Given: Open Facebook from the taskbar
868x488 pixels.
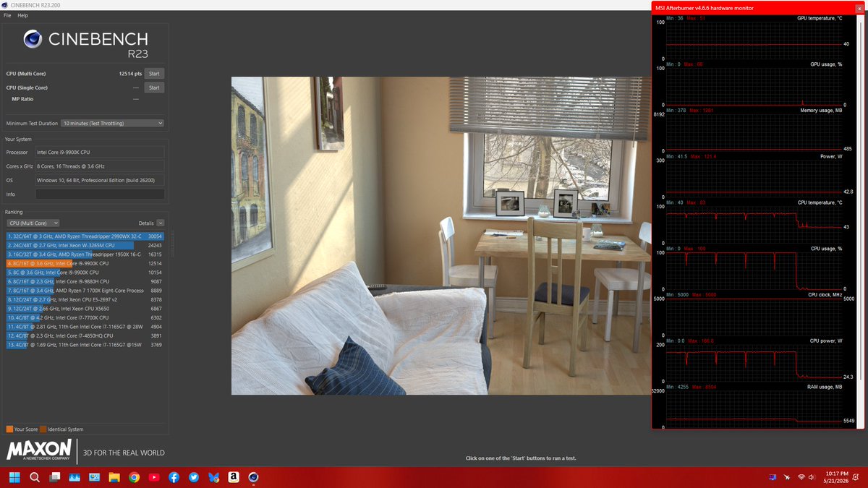Looking at the screenshot, I should 174,477.
